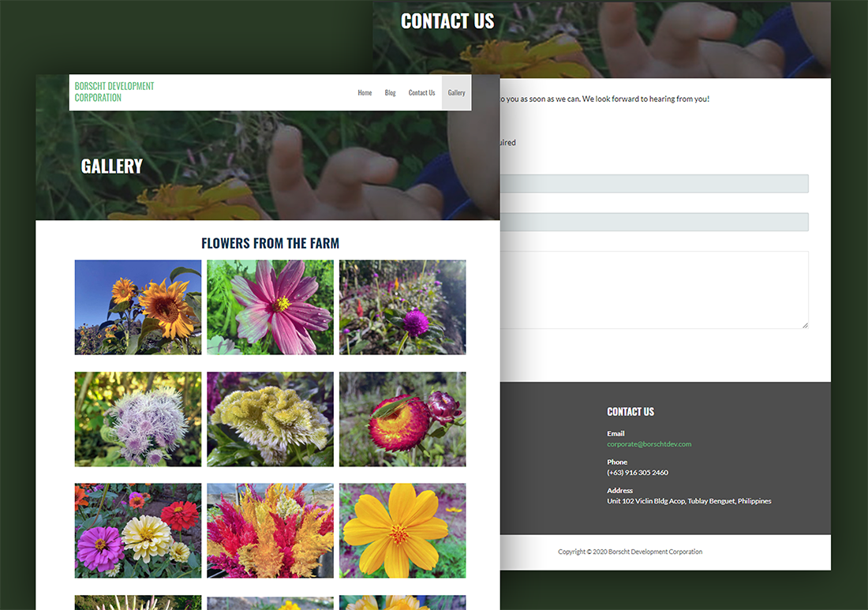The width and height of the screenshot is (868, 610).
Task: Select Contact Us in the navigation bar
Action: click(x=421, y=92)
